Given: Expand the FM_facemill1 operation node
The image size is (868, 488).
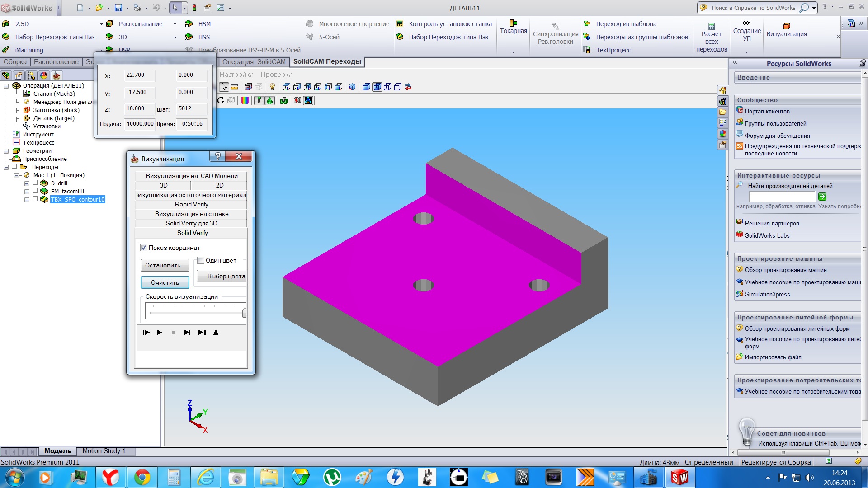Looking at the screenshot, I should (x=27, y=192).
